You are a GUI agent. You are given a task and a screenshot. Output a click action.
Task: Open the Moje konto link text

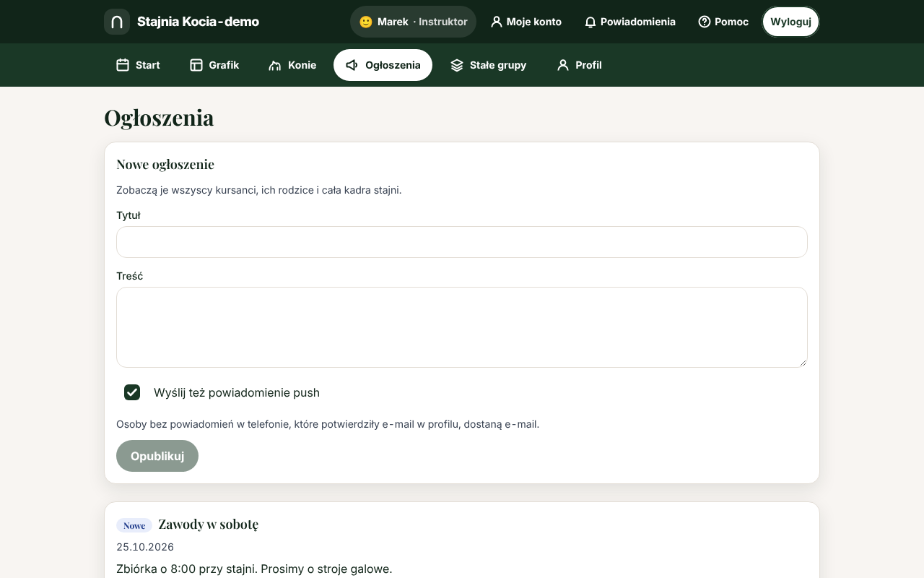point(534,22)
